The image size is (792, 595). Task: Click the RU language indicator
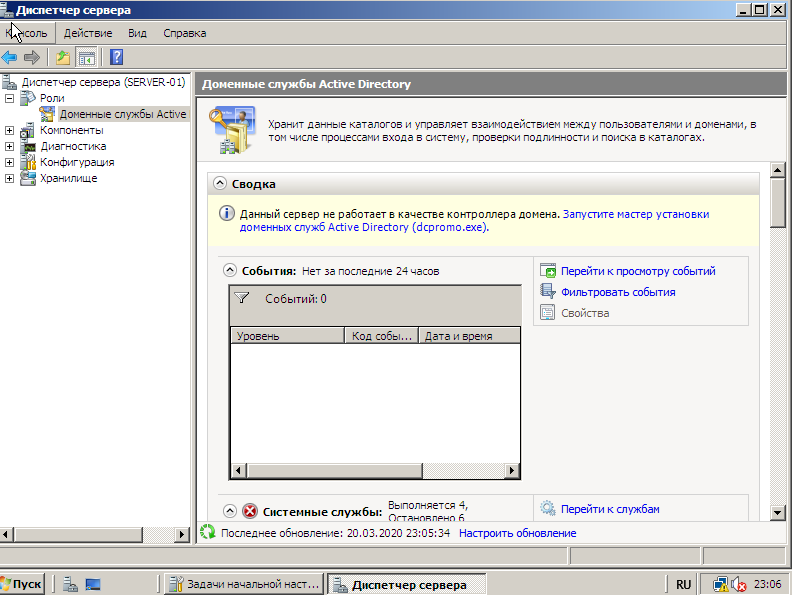pyautogui.click(x=683, y=584)
